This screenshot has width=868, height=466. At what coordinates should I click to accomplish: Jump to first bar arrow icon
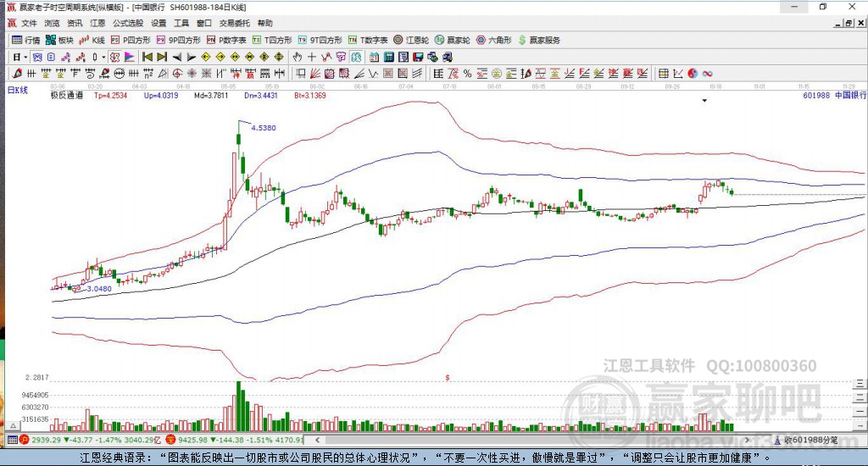[x=147, y=57]
